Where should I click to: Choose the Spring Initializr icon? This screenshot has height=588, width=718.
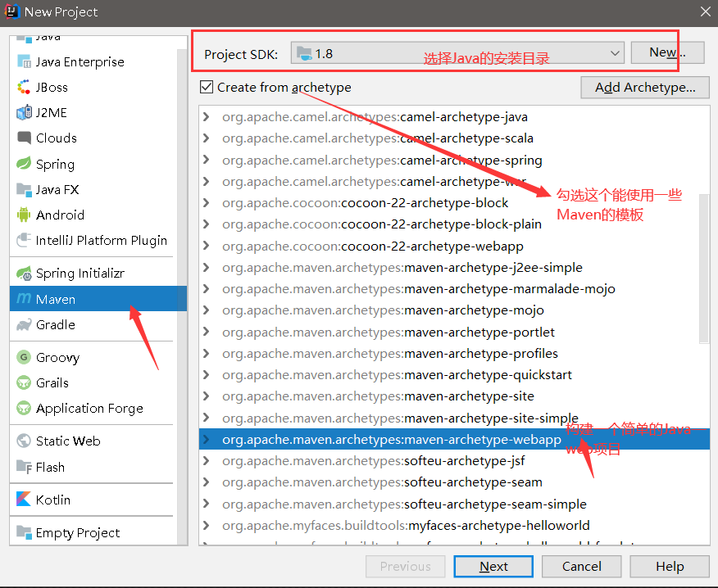click(24, 274)
